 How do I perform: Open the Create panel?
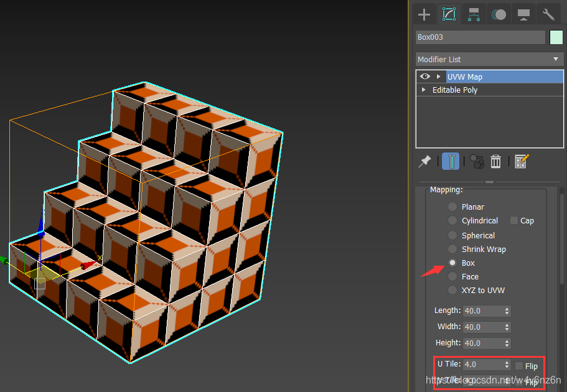424,14
